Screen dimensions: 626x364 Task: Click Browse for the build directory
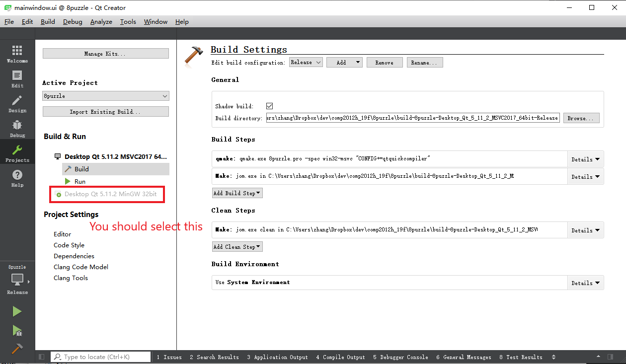(x=581, y=118)
